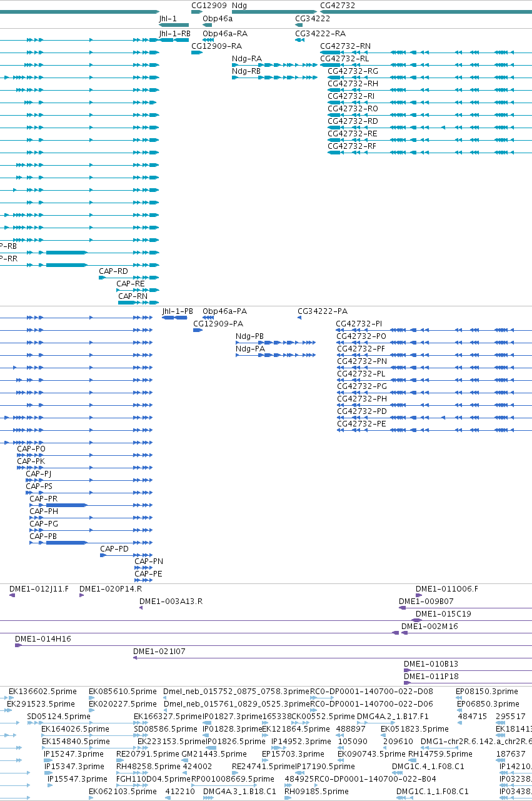The image size is (532, 801).
Task: Select protein label CG42732-PF
Action: (361, 348)
